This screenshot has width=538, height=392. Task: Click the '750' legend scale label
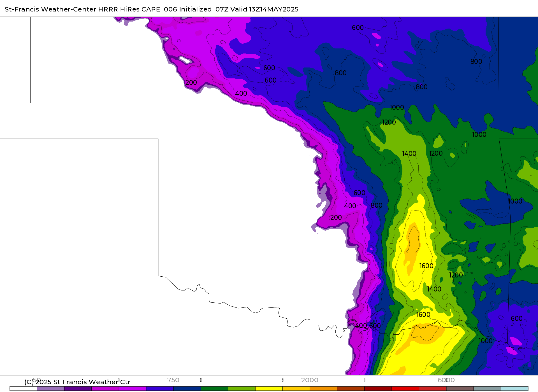(x=173, y=380)
